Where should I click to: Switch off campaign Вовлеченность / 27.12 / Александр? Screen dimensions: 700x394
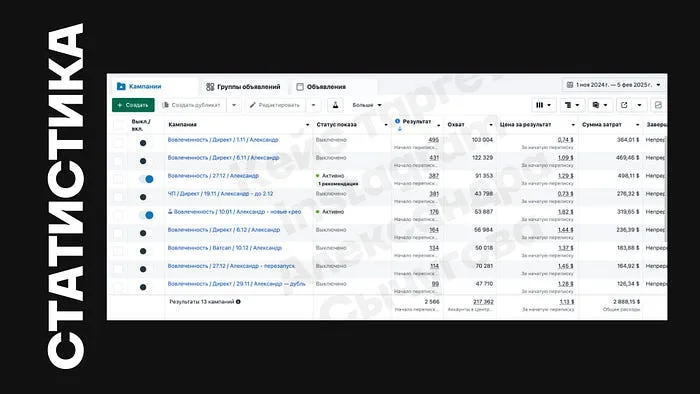[x=146, y=179]
